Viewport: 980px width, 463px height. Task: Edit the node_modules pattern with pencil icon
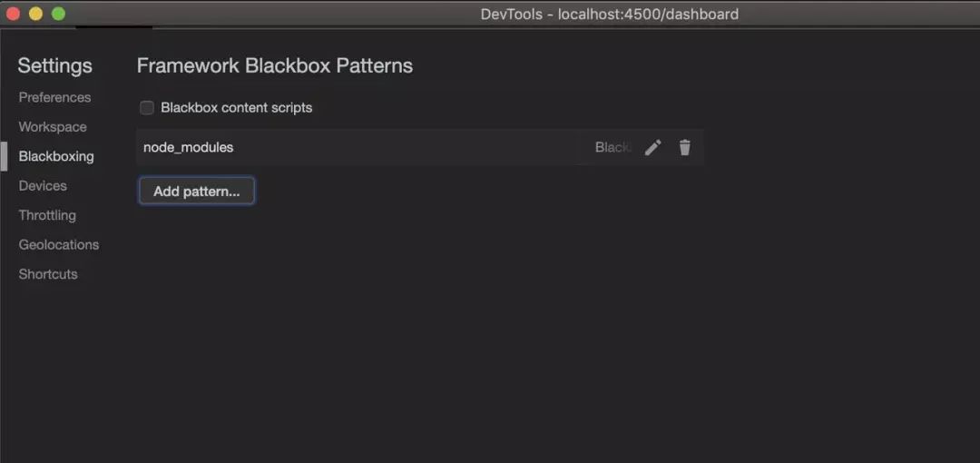[652, 148]
